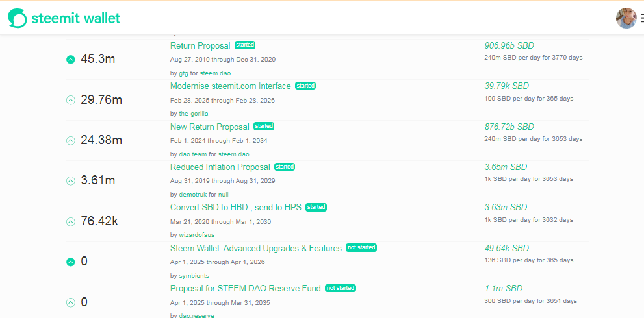Visit wizardofaus author profile

(196, 235)
